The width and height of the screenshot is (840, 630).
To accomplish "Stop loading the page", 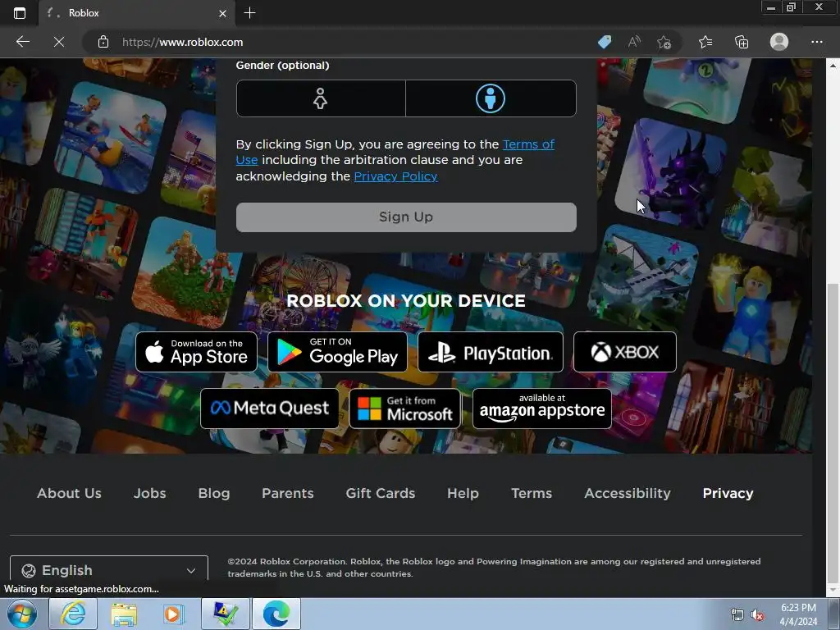I will pos(59,42).
